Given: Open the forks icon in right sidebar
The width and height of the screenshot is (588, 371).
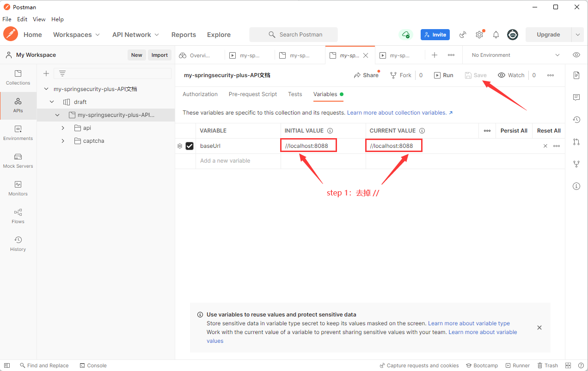Looking at the screenshot, I should (x=576, y=164).
